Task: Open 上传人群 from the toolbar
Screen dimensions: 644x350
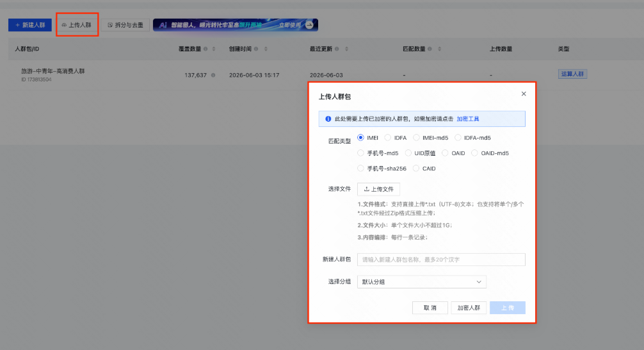Action: [77, 25]
